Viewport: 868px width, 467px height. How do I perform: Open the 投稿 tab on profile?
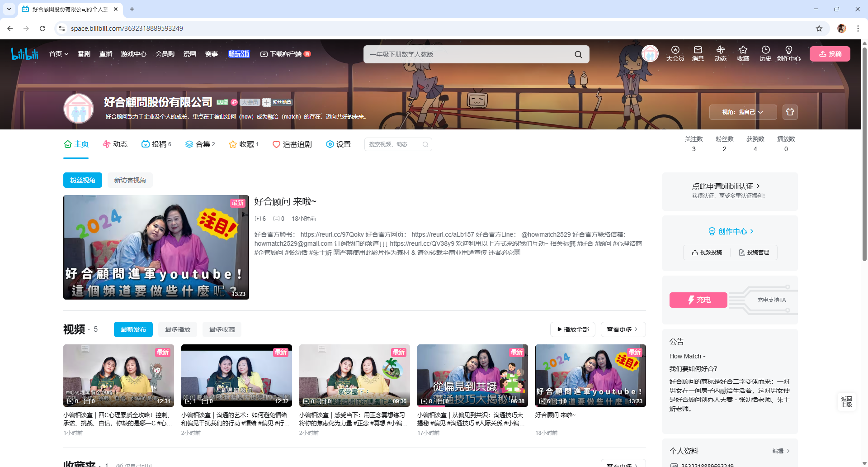click(x=156, y=144)
